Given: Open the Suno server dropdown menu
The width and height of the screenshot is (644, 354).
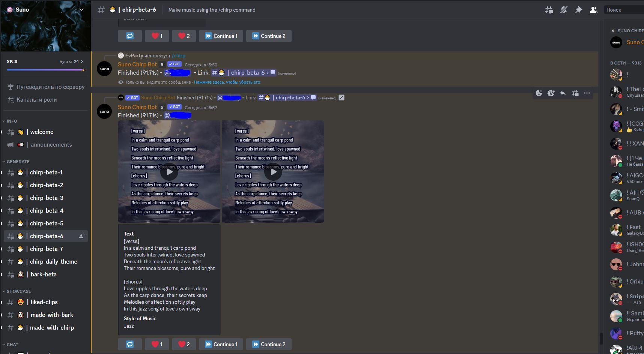Looking at the screenshot, I should click(81, 10).
